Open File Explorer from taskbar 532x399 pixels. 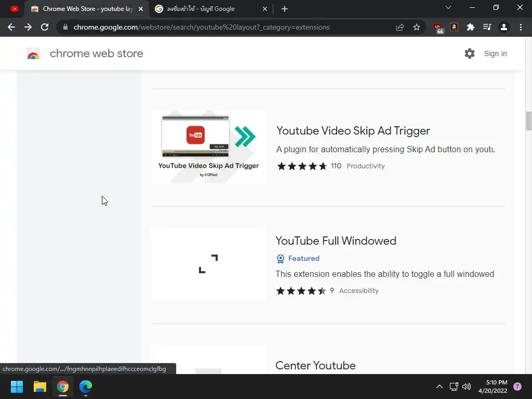pyautogui.click(x=39, y=387)
